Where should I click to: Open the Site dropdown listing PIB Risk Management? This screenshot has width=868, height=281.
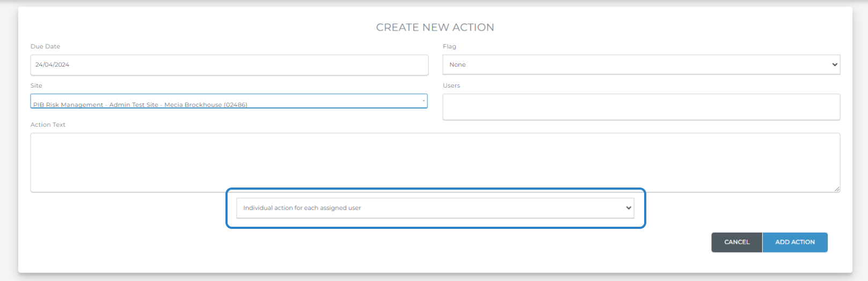click(229, 101)
